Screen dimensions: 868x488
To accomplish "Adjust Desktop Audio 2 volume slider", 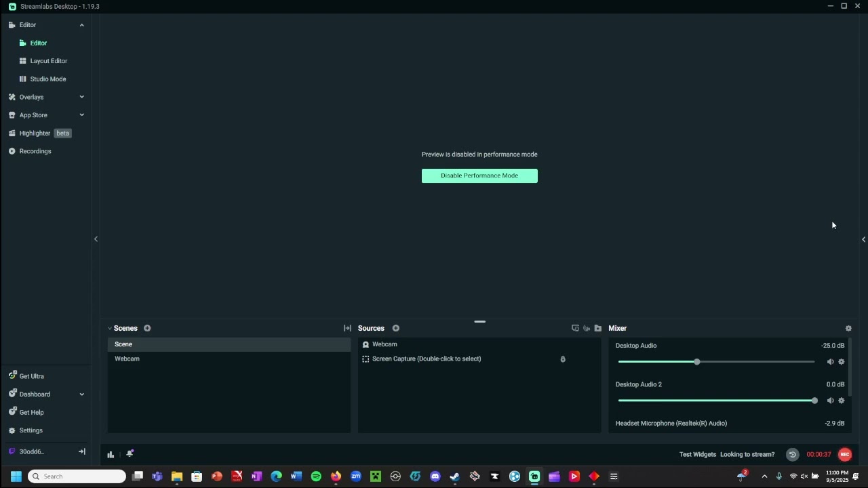I will tap(716, 401).
